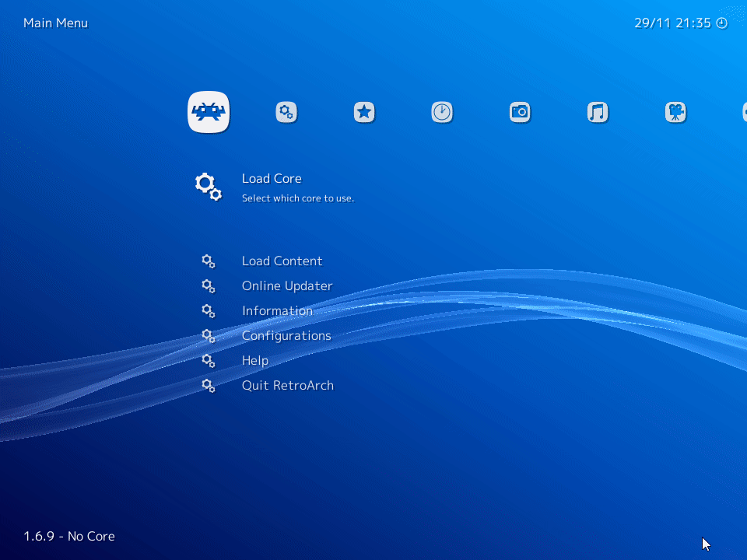This screenshot has height=560, width=747.
Task: Click the gear icon beside Load Core
Action: [209, 186]
